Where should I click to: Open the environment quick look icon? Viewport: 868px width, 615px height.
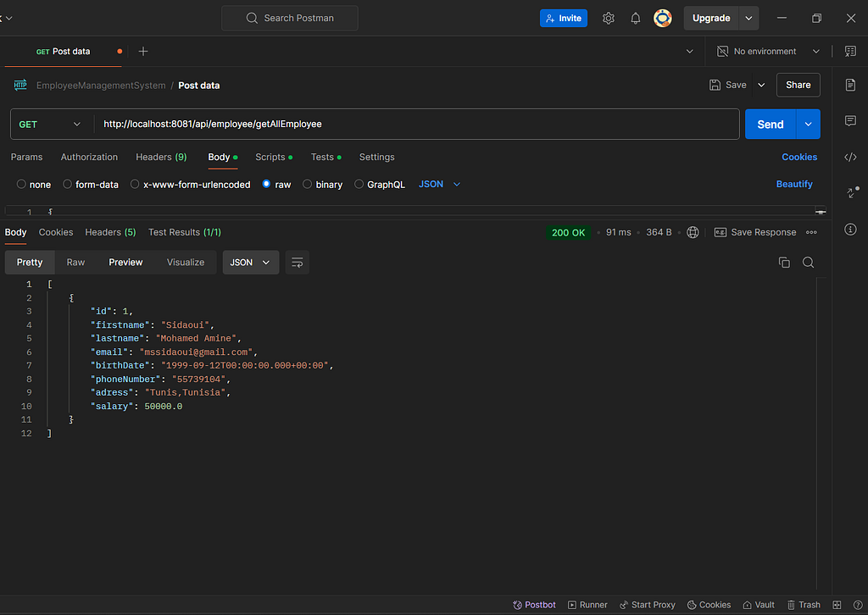[x=850, y=52]
